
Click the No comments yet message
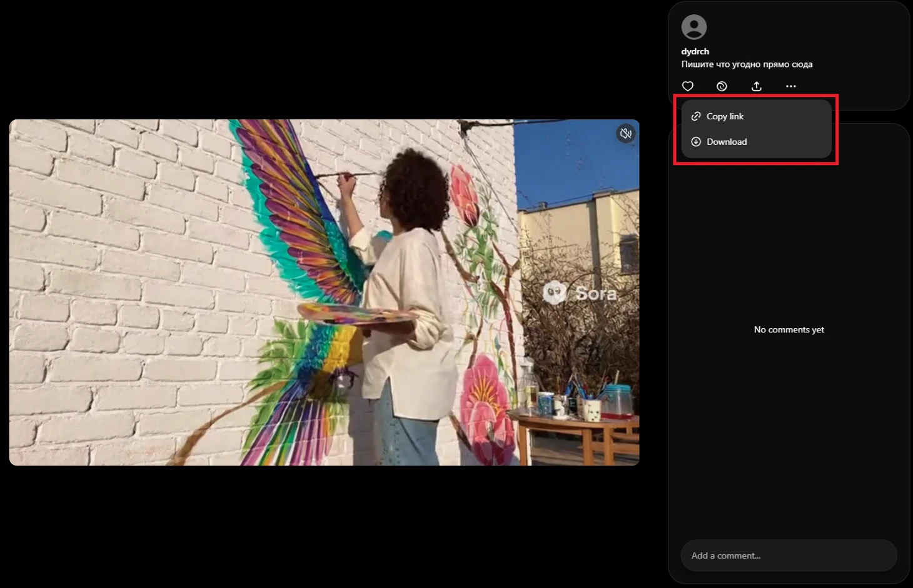click(789, 329)
